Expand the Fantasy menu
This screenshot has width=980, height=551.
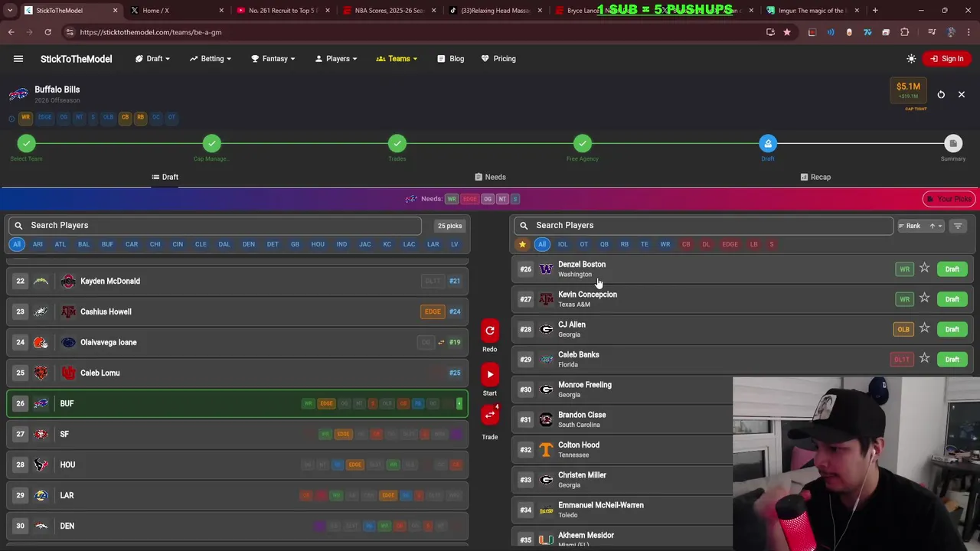[x=274, y=59]
